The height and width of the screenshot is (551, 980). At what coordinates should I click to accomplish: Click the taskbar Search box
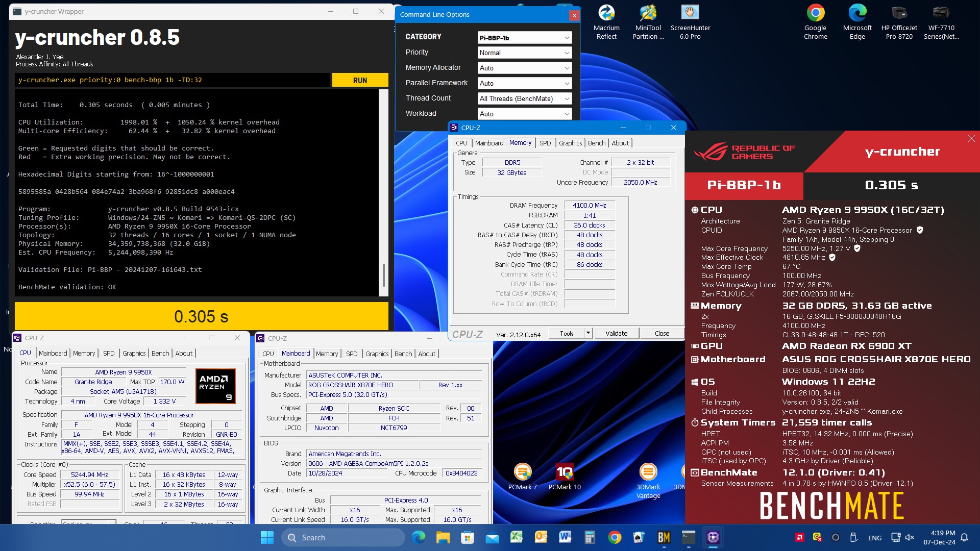point(343,537)
